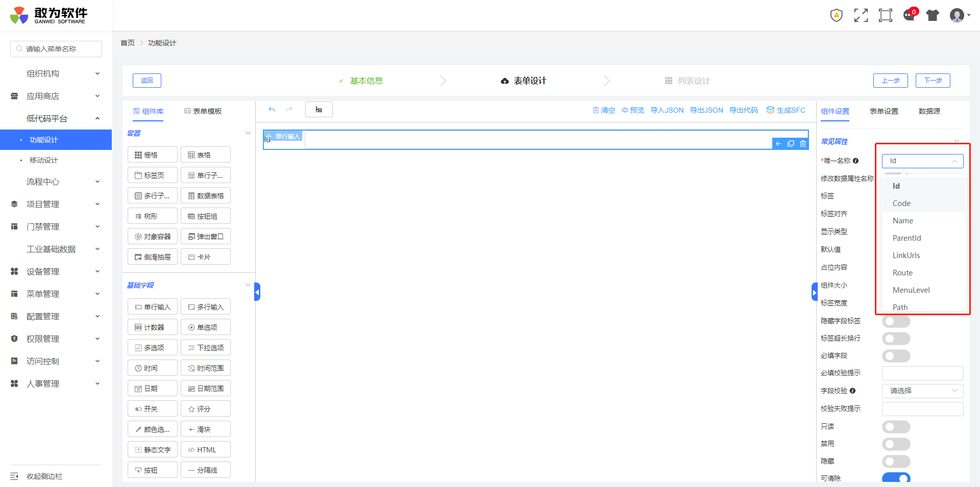Collapse the 容器 section

tap(248, 133)
